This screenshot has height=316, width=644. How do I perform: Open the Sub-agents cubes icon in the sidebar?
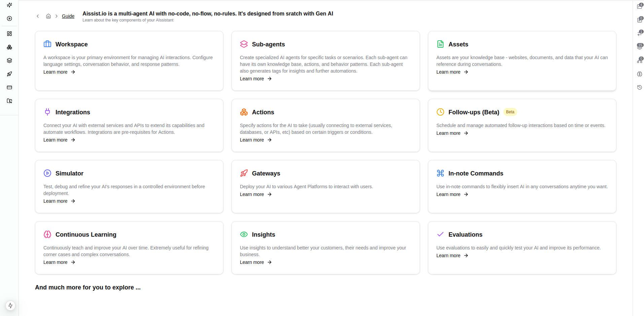click(9, 47)
